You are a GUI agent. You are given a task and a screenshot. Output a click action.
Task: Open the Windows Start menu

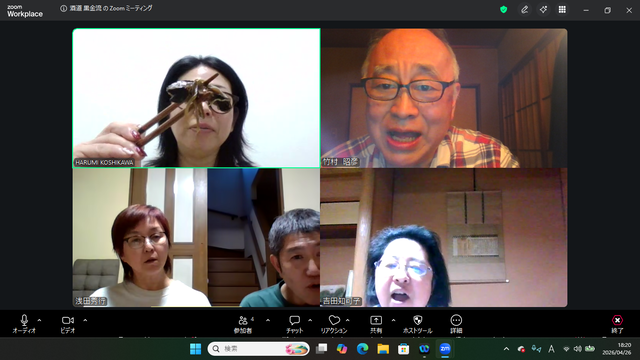[196, 349]
